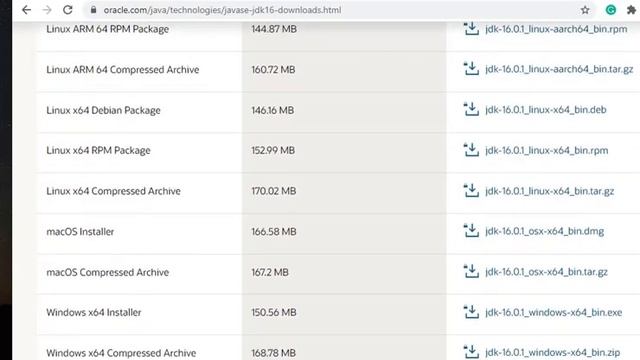This screenshot has width=640, height=360.
Task: Click file size '150.56 MB'
Action: click(x=273, y=312)
